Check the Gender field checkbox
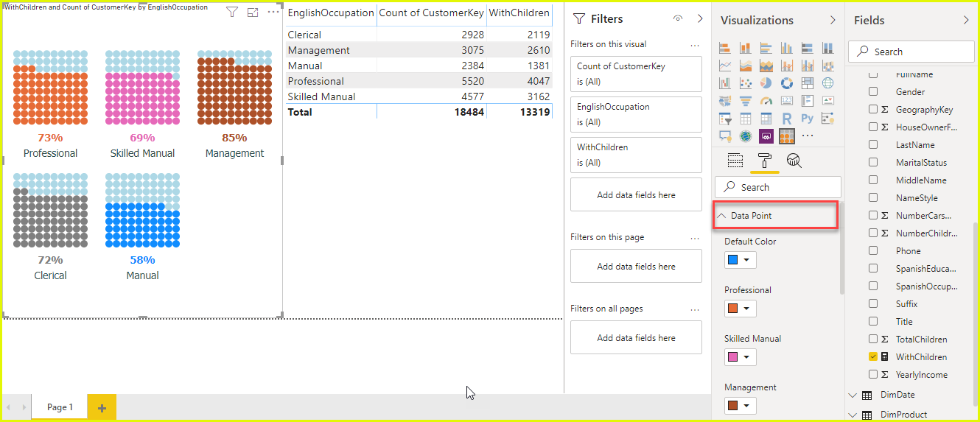The height and width of the screenshot is (422, 980). tap(873, 92)
